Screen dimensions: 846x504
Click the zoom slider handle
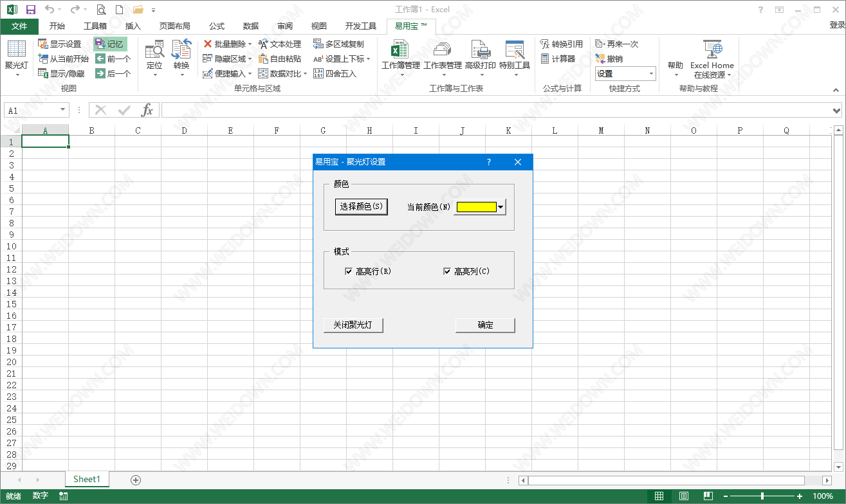(762, 496)
